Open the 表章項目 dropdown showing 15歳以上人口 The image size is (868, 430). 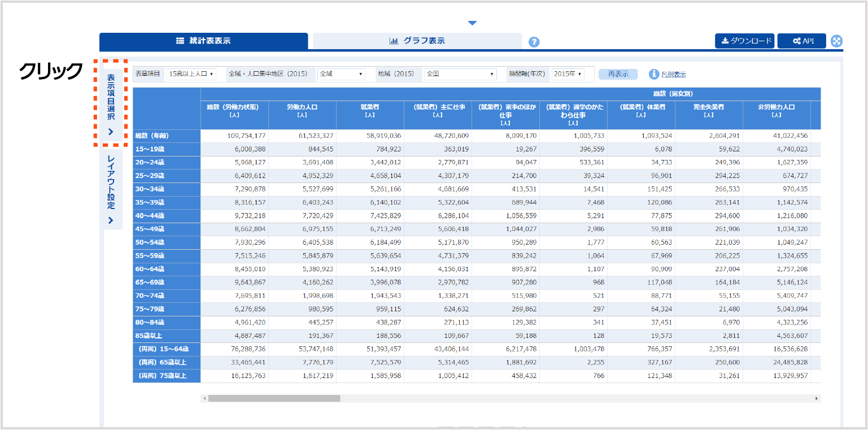(191, 74)
